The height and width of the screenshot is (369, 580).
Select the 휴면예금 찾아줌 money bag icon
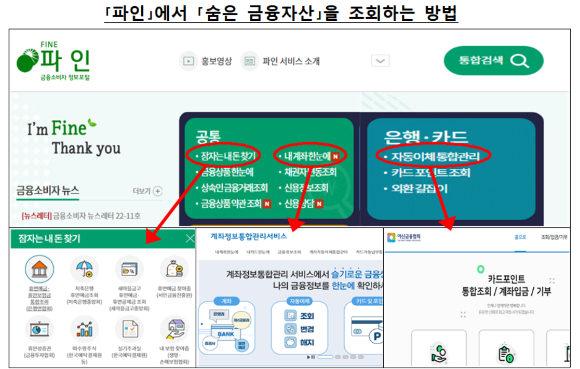175,269
